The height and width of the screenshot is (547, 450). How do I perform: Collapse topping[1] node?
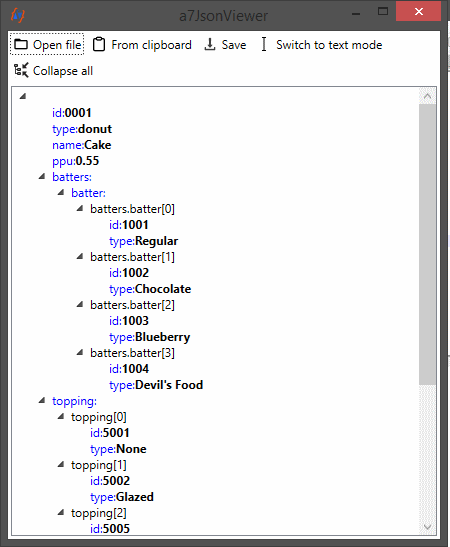coord(61,464)
